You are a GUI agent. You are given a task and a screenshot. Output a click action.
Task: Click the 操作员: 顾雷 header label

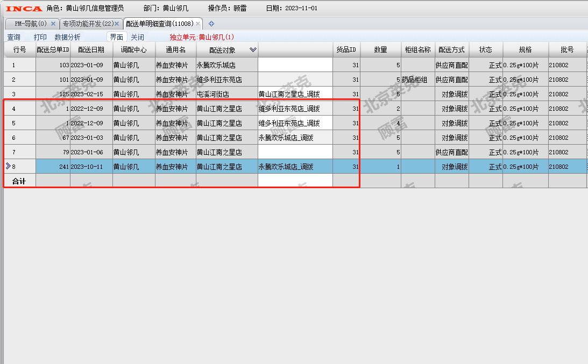coord(227,8)
